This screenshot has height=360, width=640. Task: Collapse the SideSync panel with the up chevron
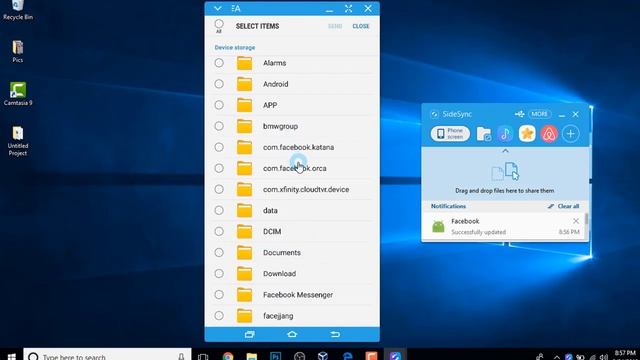tap(505, 151)
